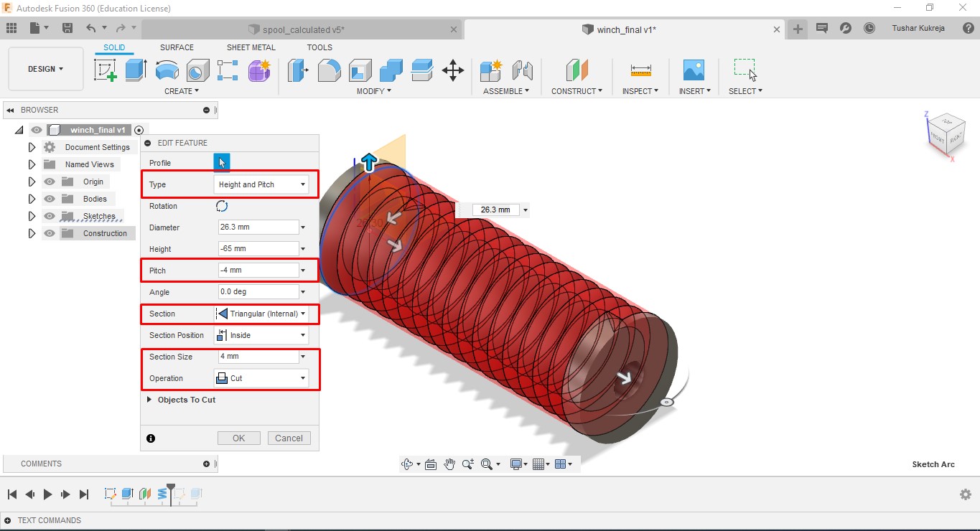
Task: Switch to the SHEET METAL tab
Action: (251, 47)
